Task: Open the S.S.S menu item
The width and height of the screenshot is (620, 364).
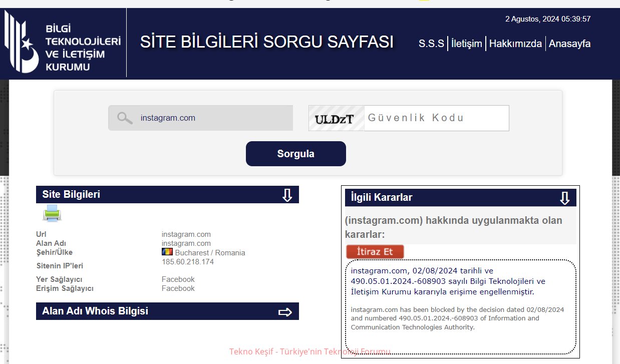Action: pos(431,44)
